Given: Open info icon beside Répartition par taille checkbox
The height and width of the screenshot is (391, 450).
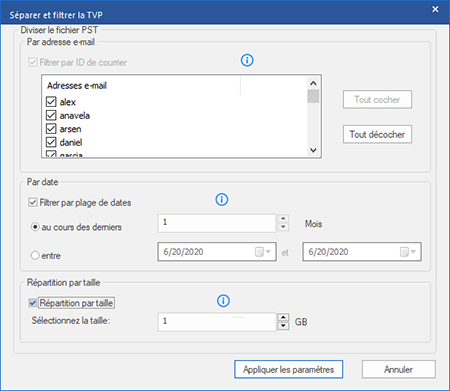Looking at the screenshot, I should [x=223, y=301].
